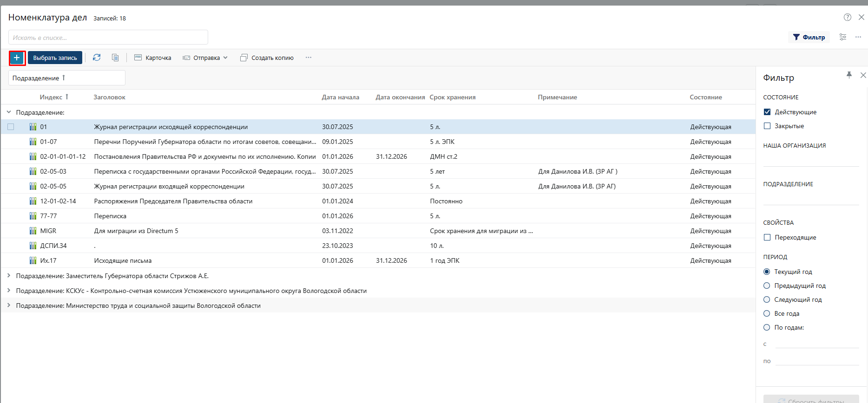Screen dimensions: 868x403
Task: Open the list settings sliders icon
Action: coord(842,37)
